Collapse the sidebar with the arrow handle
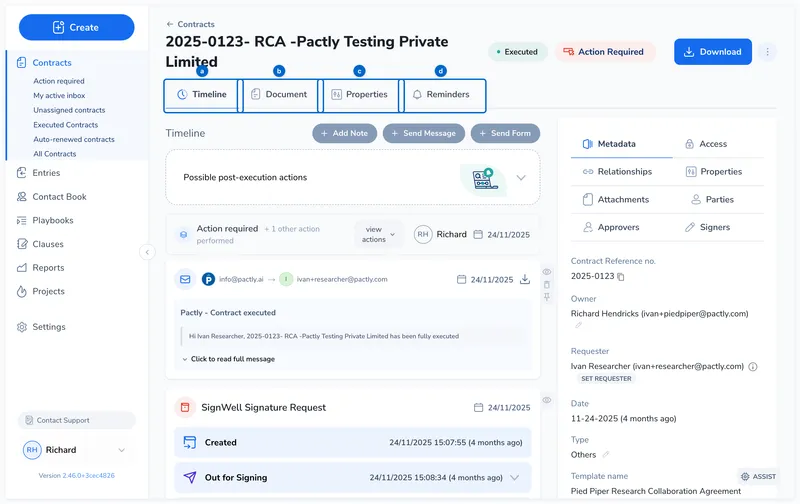Viewport: 800px width, 504px height. [147, 252]
